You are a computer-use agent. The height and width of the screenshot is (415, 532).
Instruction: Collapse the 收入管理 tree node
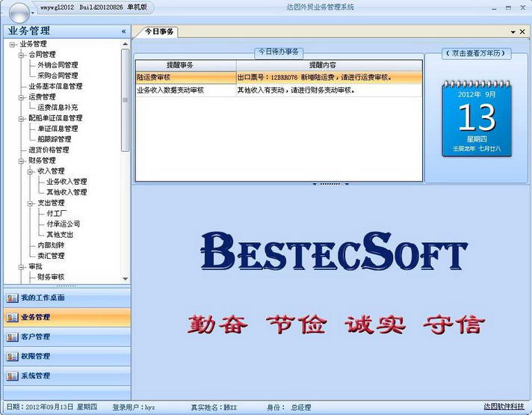tap(31, 171)
